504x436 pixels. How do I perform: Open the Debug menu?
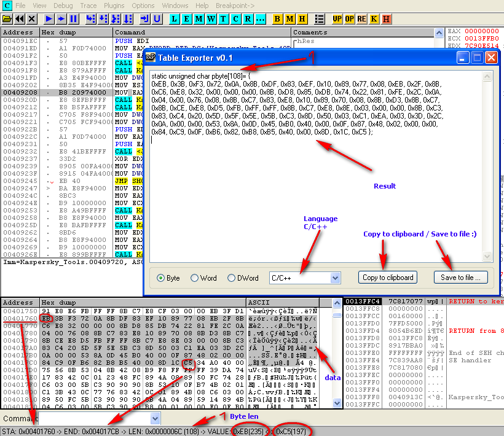click(63, 6)
